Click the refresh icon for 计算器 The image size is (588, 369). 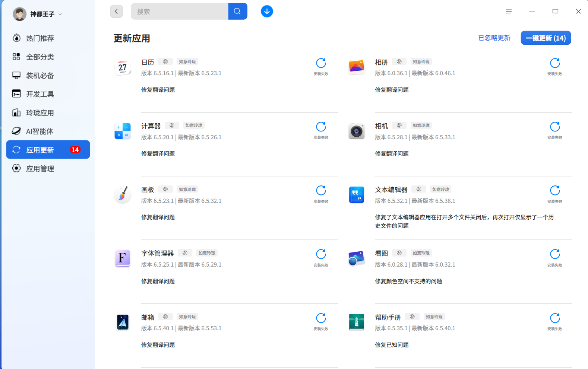pos(321,127)
